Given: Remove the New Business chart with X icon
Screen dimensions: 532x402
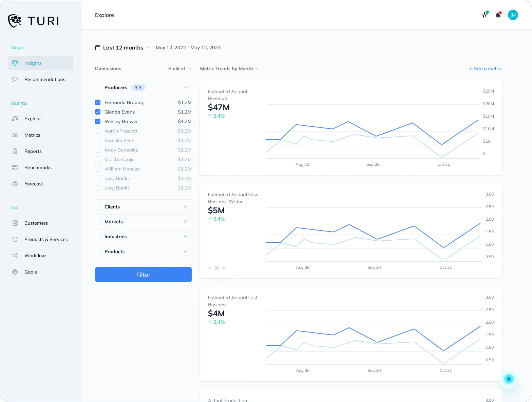Looking at the screenshot, I should click(210, 268).
